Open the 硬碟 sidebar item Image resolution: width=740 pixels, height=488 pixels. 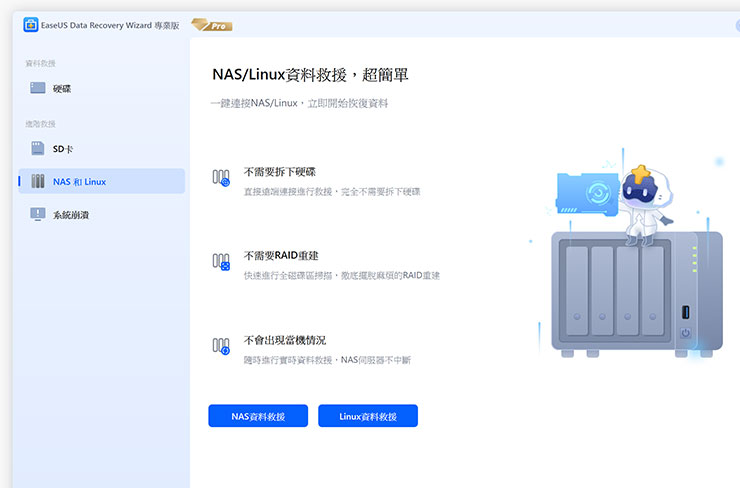click(101, 88)
